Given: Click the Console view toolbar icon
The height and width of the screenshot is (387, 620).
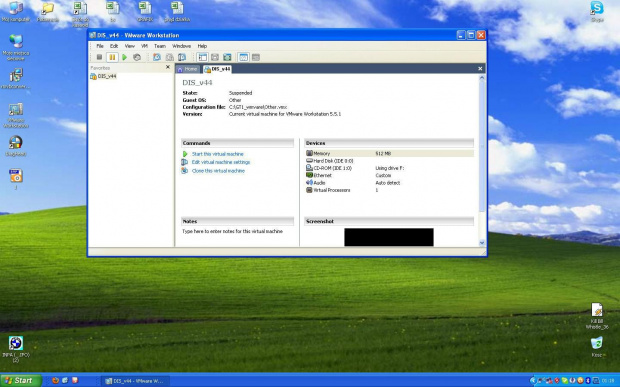Looking at the screenshot, I should pyautogui.click(x=256, y=57).
